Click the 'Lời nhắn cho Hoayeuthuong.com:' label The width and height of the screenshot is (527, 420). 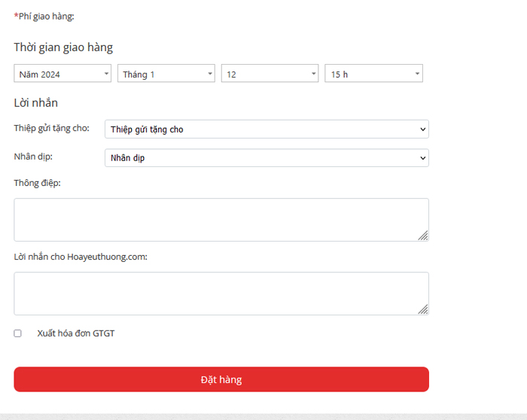point(81,257)
